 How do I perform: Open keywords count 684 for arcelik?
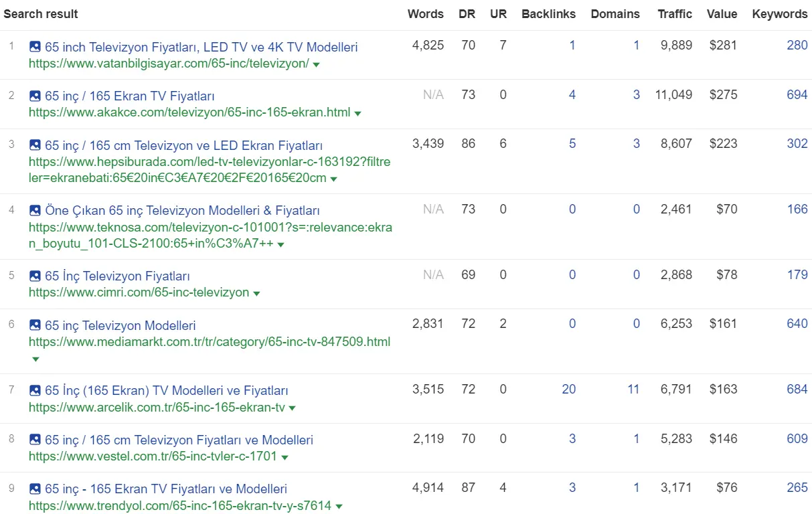click(797, 390)
